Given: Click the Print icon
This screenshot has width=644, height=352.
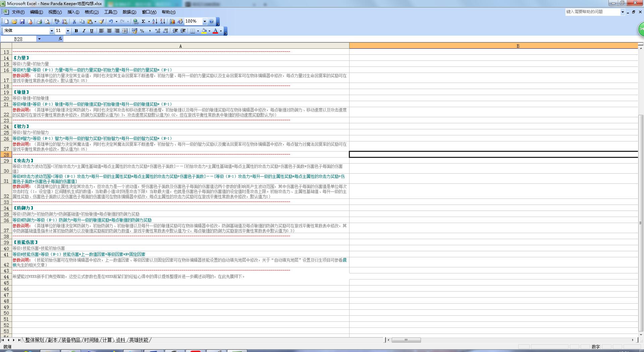Looking at the screenshot, I should pos(40,21).
